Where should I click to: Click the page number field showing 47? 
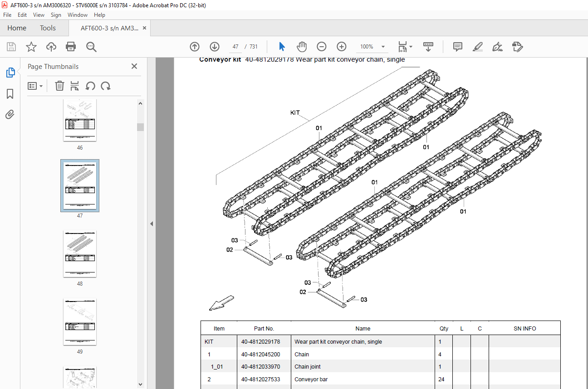pyautogui.click(x=235, y=47)
